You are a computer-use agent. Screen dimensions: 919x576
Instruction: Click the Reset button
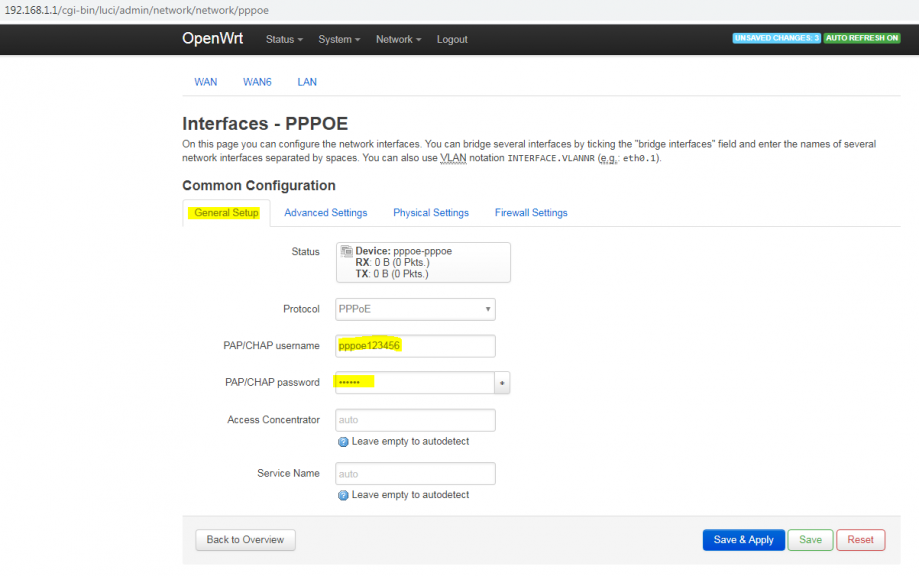[x=860, y=540]
